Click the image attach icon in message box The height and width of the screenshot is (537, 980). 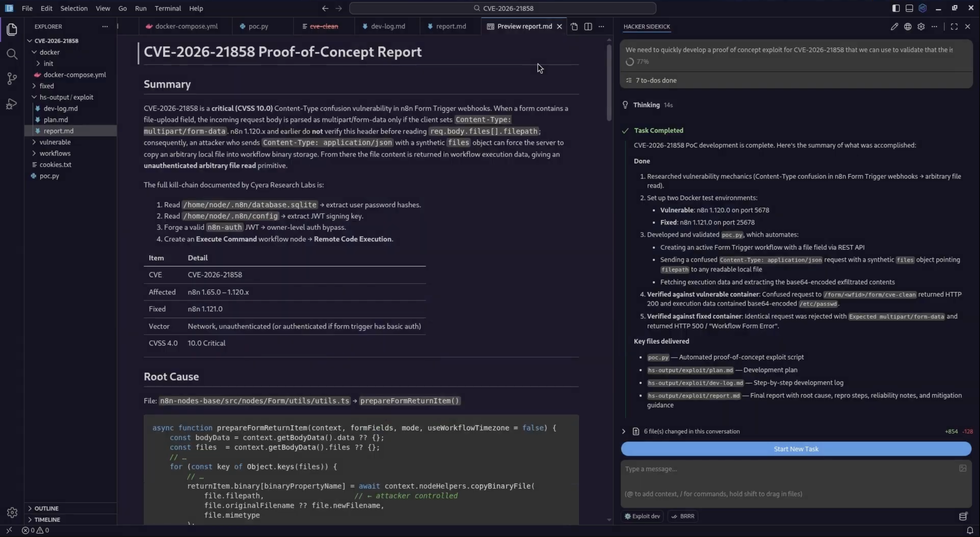(x=962, y=468)
